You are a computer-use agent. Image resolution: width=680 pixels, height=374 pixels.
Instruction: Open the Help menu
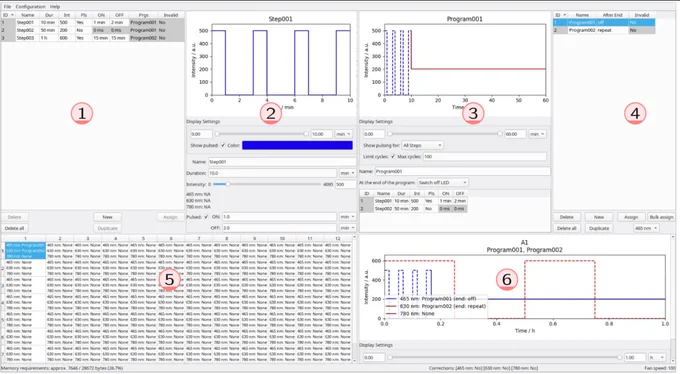(55, 7)
